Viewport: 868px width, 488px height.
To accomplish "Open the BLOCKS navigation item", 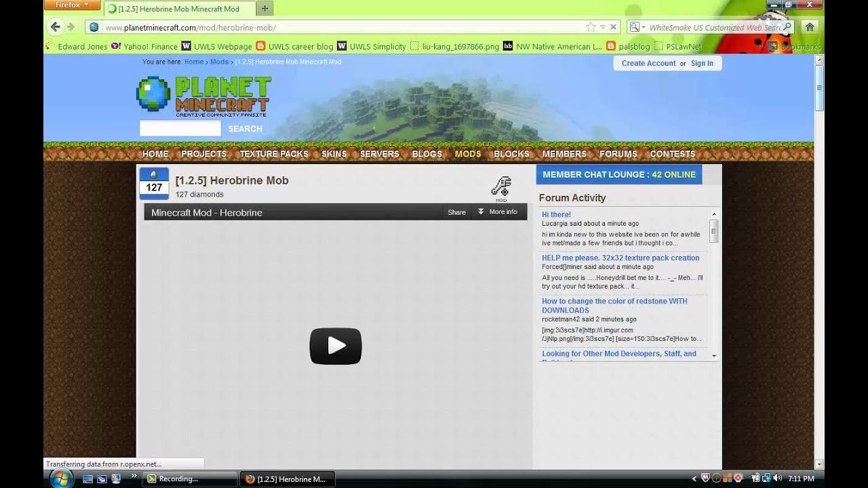I will (x=511, y=154).
